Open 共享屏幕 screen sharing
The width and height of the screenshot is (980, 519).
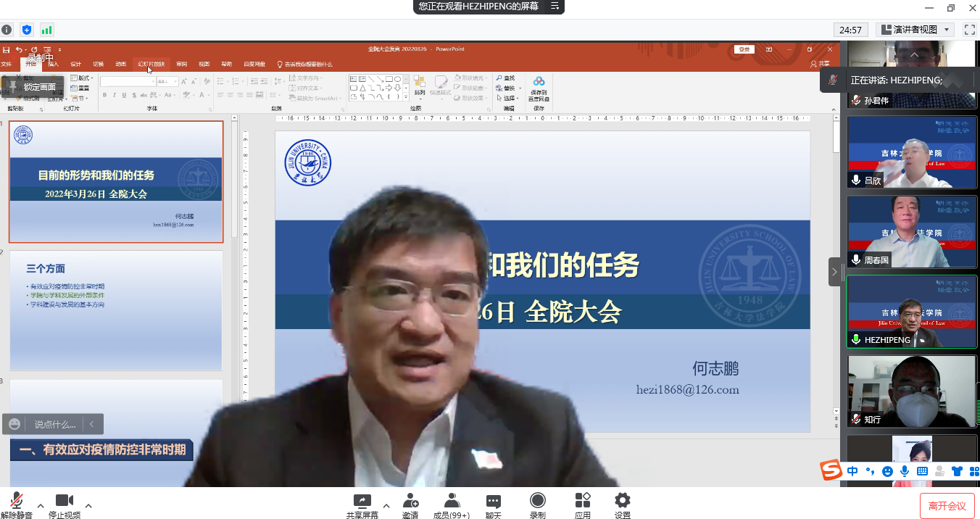point(362,505)
